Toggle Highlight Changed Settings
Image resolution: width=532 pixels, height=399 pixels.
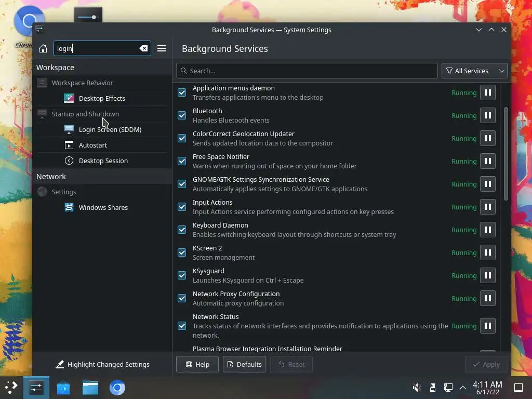102,364
